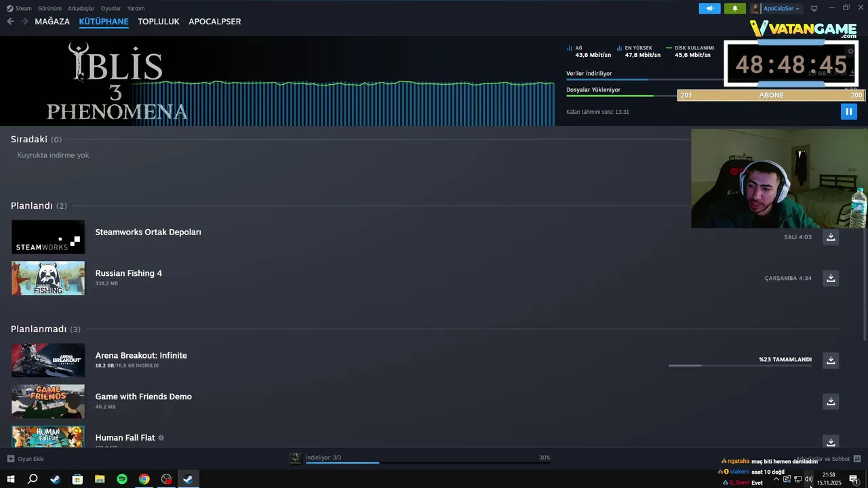
Task: Switch to the TOPLULUK tab
Action: (159, 22)
